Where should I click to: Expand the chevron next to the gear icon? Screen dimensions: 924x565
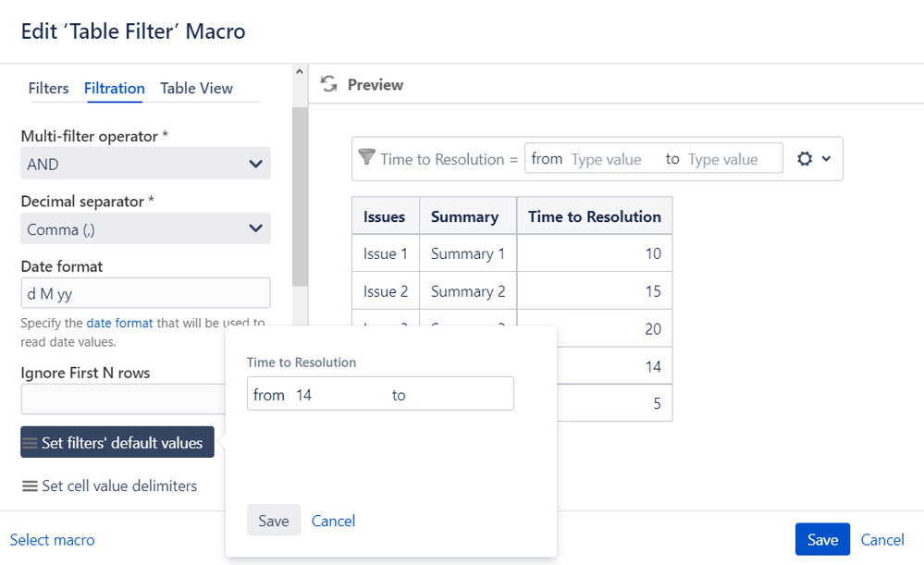(826, 158)
